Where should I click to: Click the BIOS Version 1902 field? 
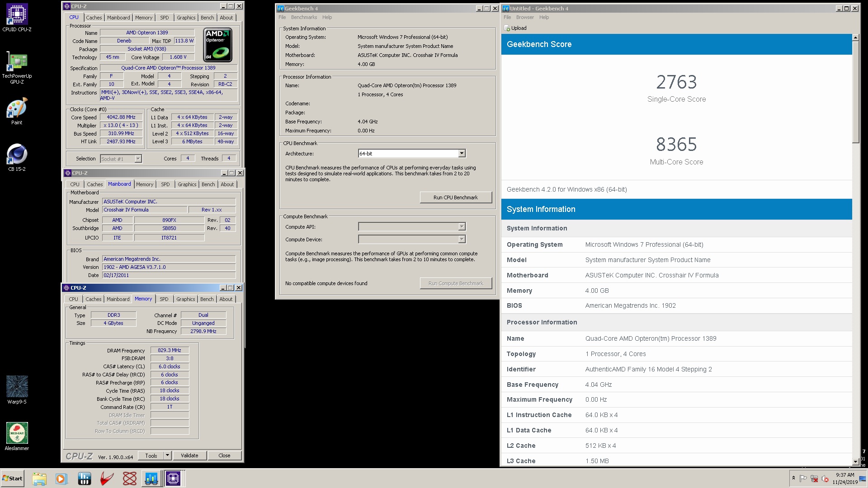pos(169,267)
